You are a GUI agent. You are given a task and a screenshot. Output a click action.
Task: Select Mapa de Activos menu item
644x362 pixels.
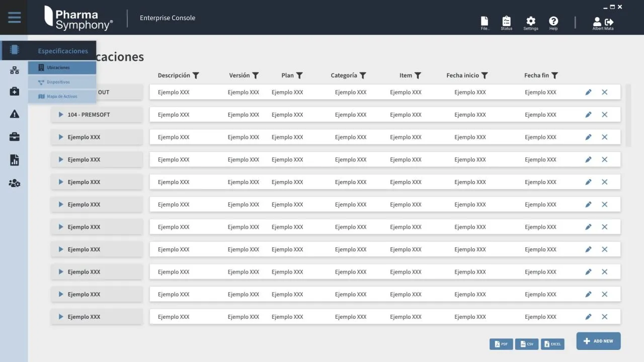pos(62,97)
